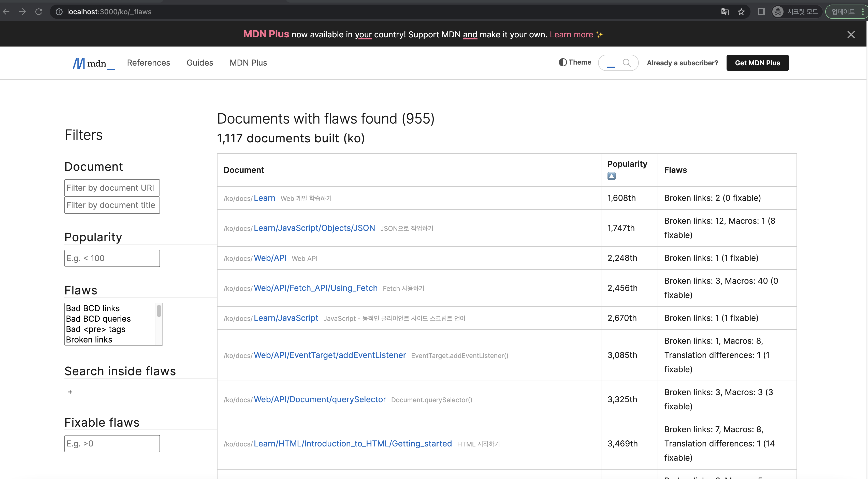Click Get MDN Plus button
Screen dimensions: 868x479
coord(757,63)
